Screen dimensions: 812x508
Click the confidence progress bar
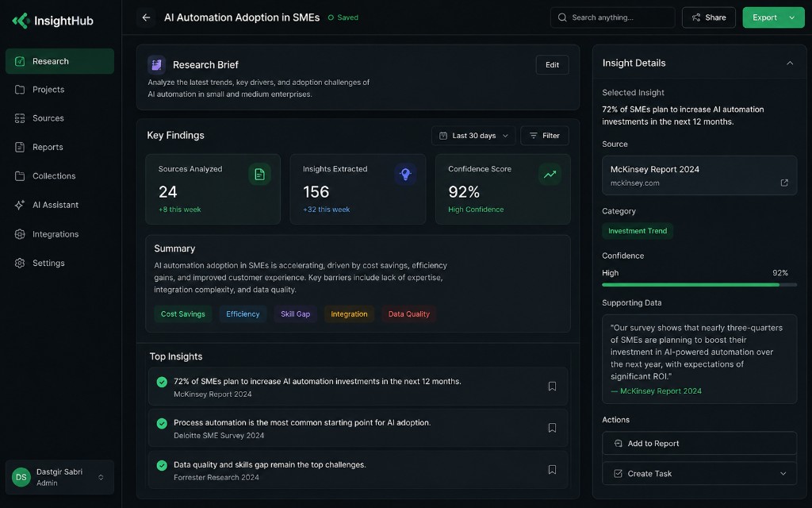click(699, 285)
